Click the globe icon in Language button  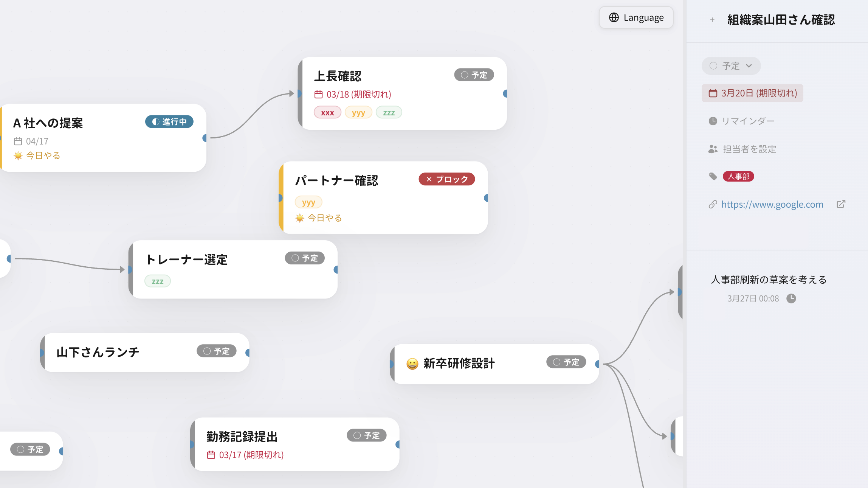coord(614,17)
